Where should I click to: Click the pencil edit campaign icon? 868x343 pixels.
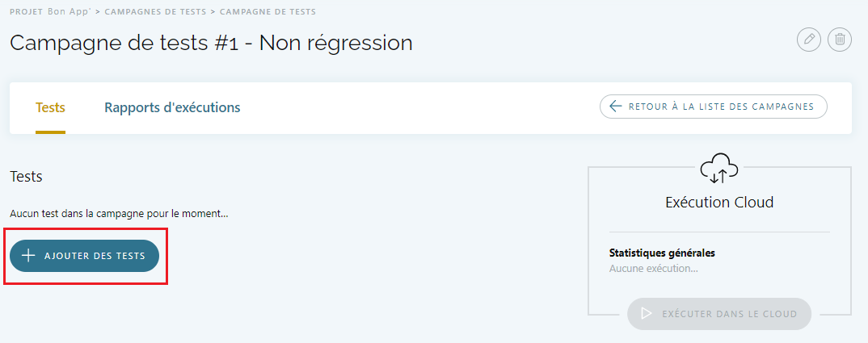809,40
